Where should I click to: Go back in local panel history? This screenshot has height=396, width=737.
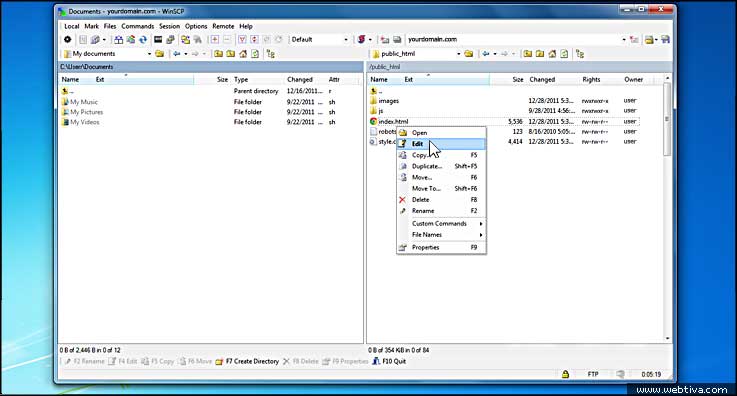coord(177,54)
